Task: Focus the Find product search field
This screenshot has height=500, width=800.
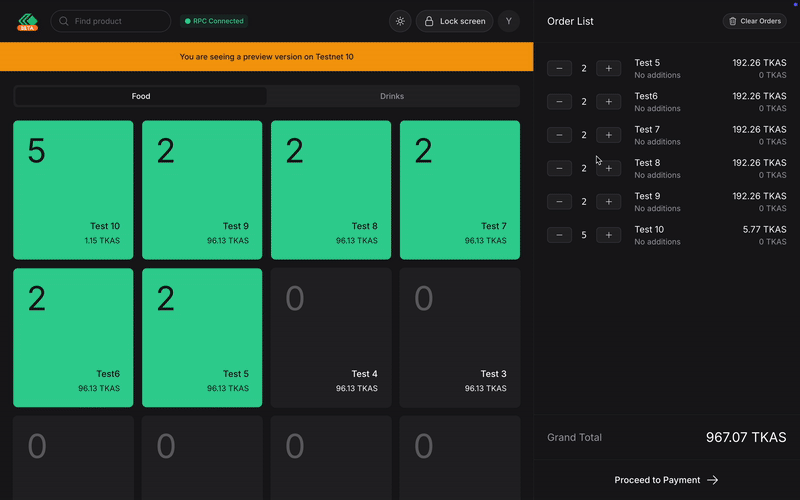Action: point(111,21)
